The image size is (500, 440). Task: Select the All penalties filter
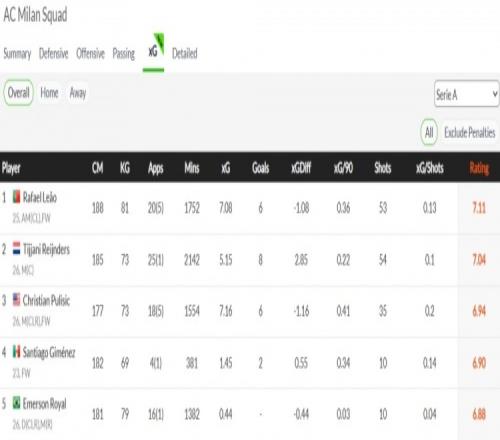[x=429, y=132]
